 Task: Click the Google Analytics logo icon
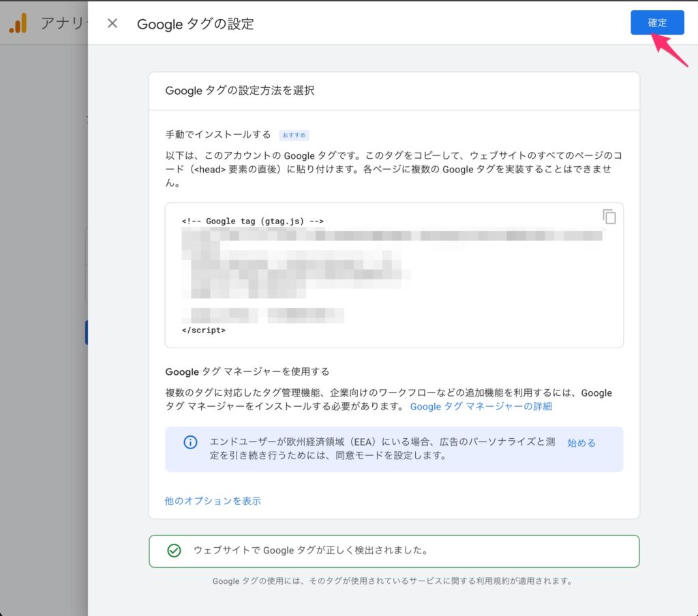point(18,24)
